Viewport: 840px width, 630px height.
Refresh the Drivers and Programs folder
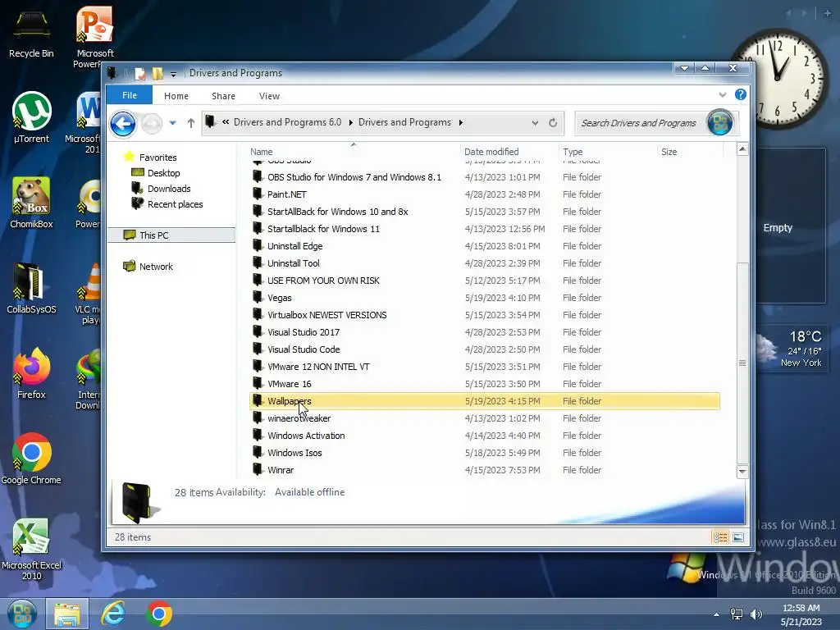(553, 123)
